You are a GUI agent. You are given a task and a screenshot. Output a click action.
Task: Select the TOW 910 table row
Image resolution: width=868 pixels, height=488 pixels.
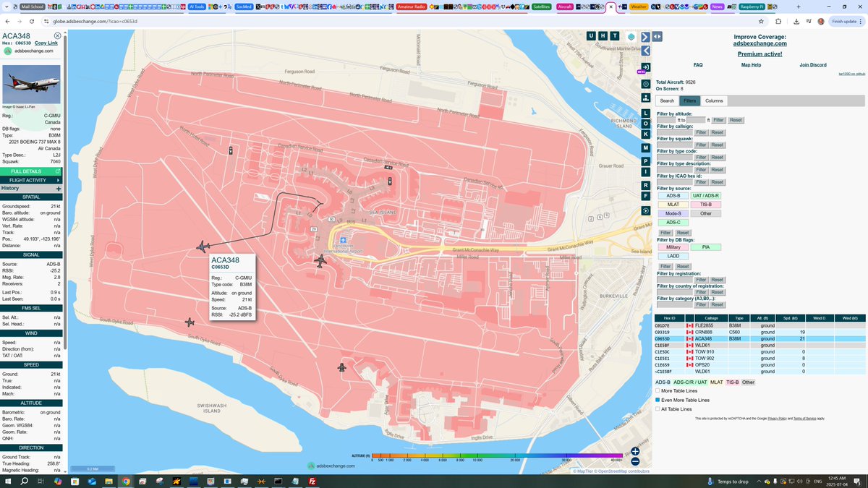759,351
